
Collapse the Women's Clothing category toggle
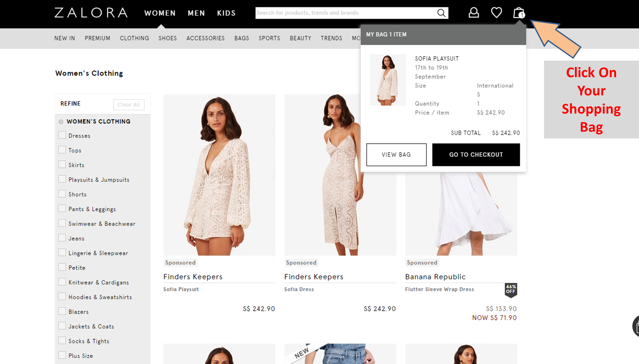61,122
